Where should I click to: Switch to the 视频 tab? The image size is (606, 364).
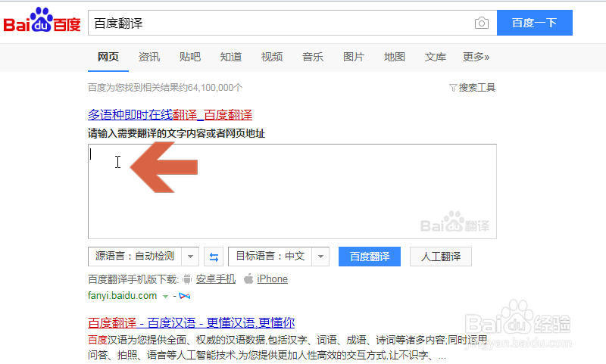point(272,57)
